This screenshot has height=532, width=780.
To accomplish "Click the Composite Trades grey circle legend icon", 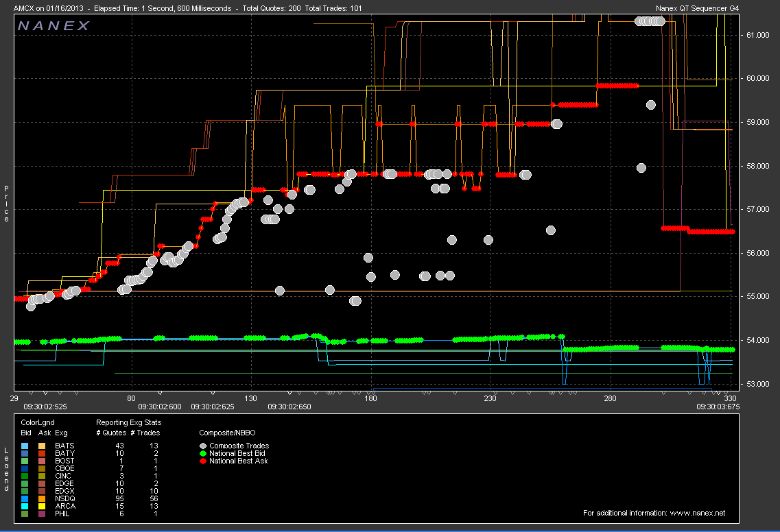I will 203,446.
